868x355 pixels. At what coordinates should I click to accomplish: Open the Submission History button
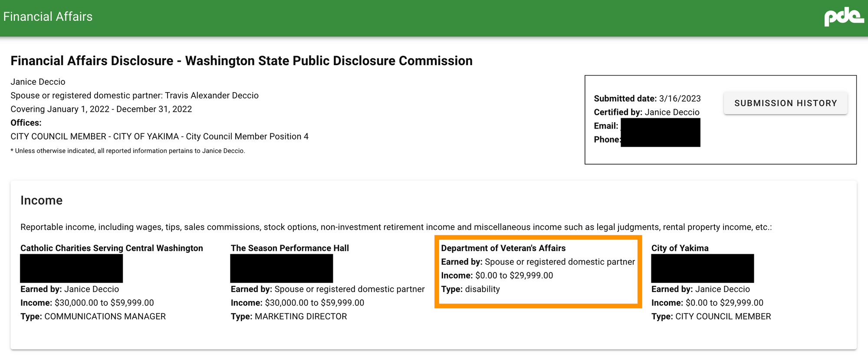[786, 103]
